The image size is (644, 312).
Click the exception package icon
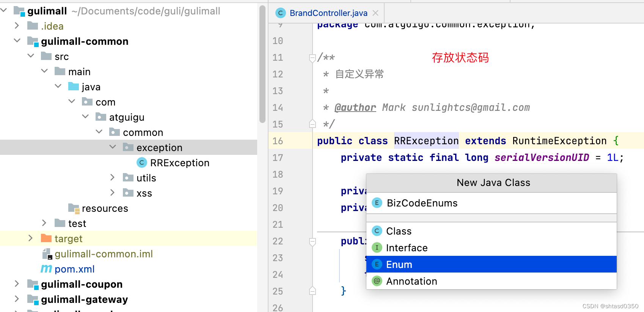tap(128, 147)
